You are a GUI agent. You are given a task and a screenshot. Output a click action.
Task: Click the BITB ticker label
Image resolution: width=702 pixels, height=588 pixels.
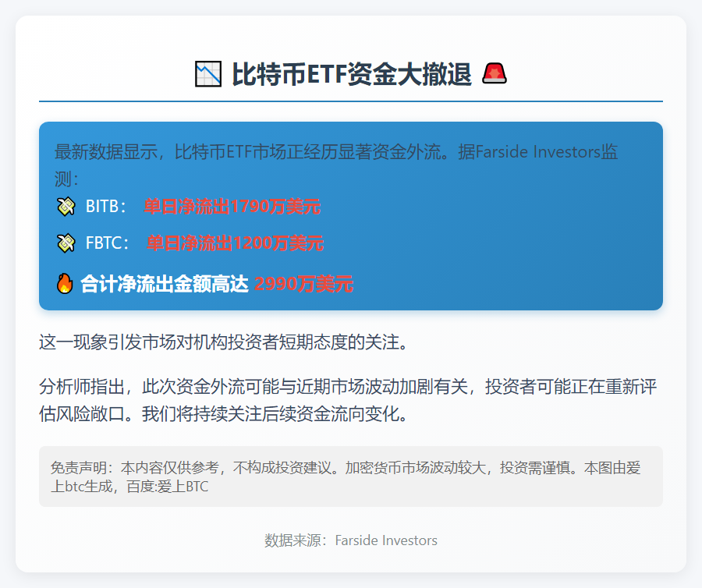pos(105,207)
